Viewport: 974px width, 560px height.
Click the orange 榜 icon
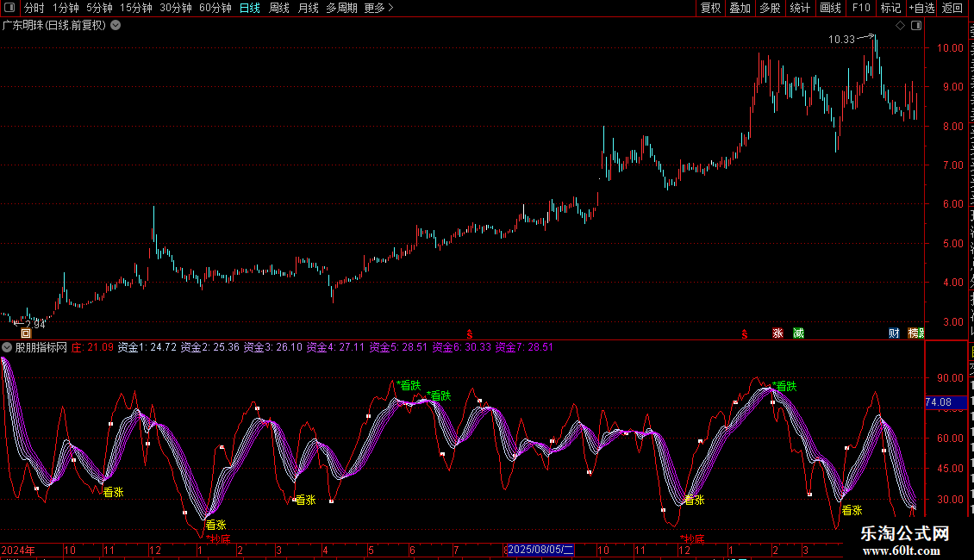pos(913,333)
